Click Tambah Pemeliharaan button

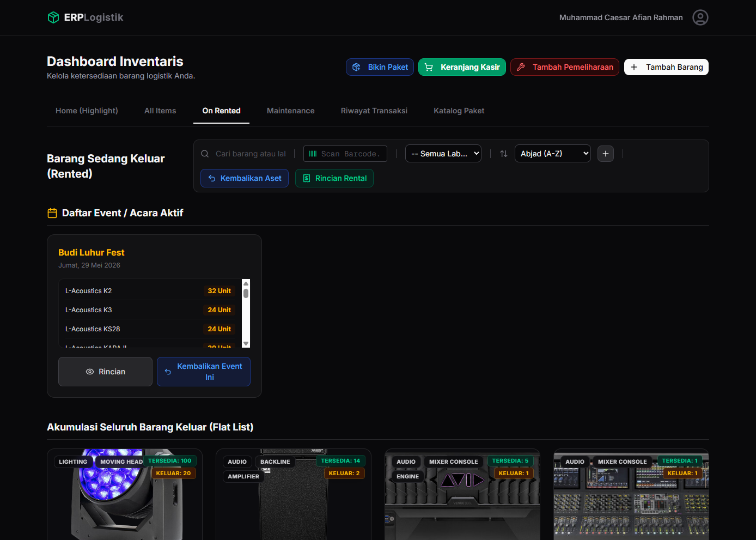click(565, 67)
